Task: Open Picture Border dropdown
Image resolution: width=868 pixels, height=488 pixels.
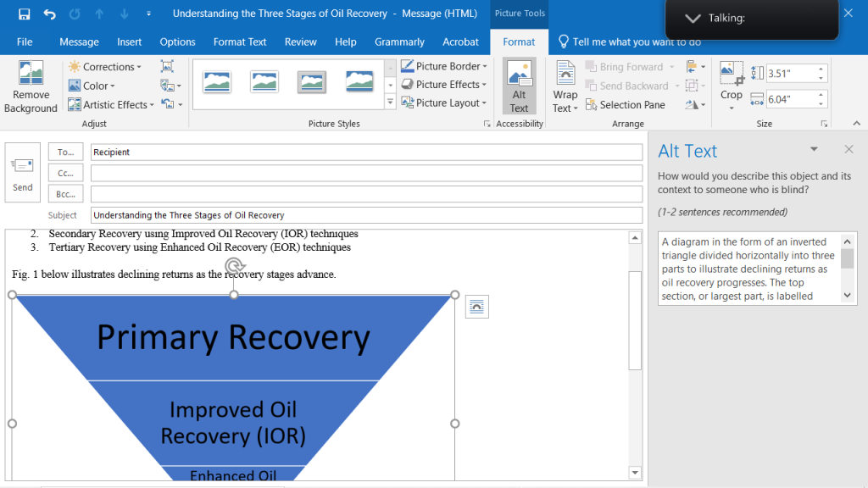Action: [444, 66]
